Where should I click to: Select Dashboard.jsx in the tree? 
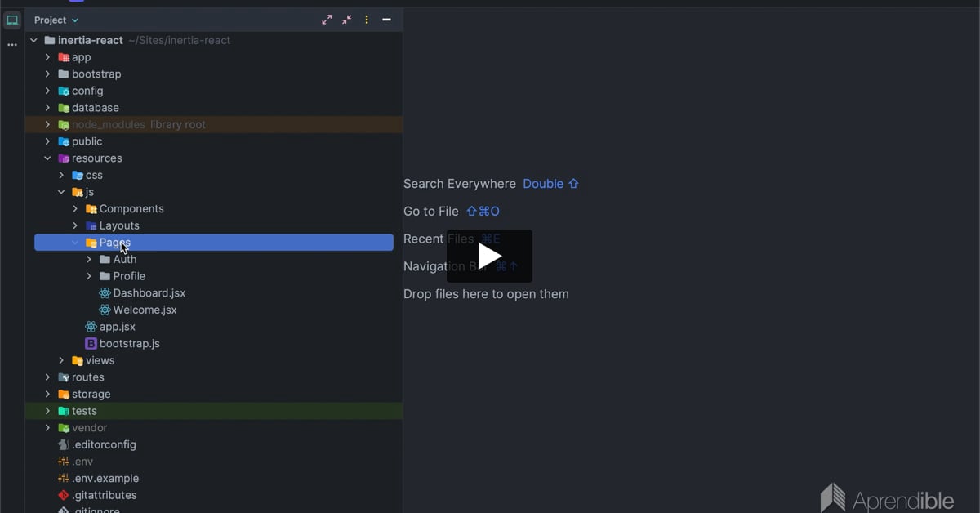click(149, 292)
